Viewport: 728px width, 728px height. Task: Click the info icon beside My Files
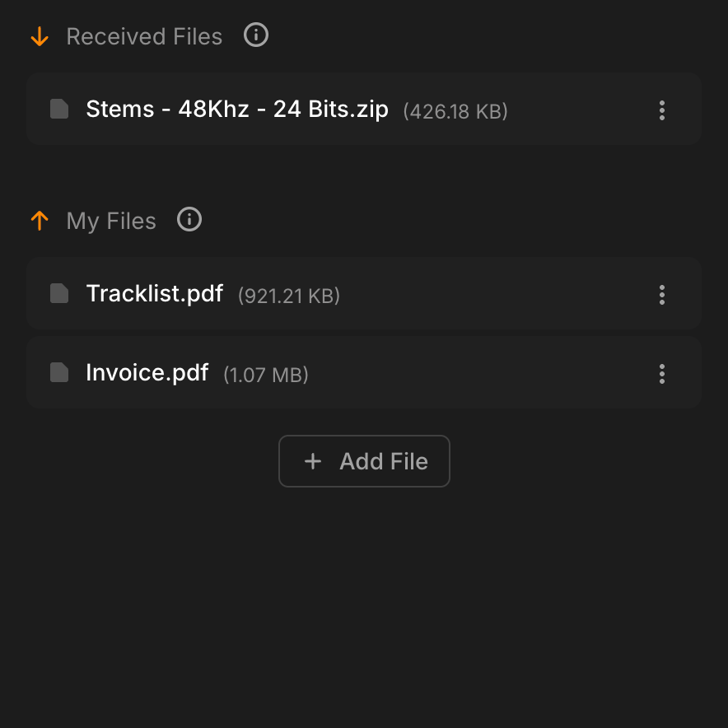click(x=189, y=220)
